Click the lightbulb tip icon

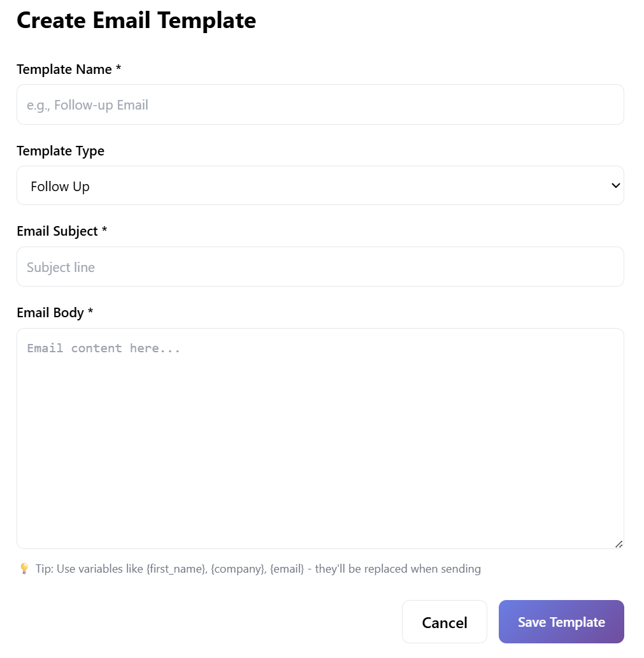[x=24, y=569]
